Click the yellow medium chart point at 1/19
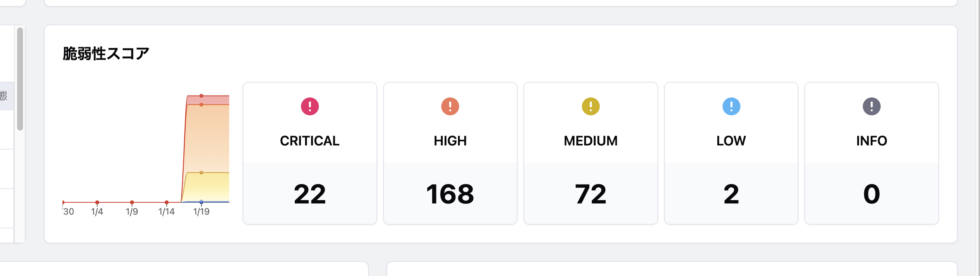980x276 pixels. (x=201, y=173)
